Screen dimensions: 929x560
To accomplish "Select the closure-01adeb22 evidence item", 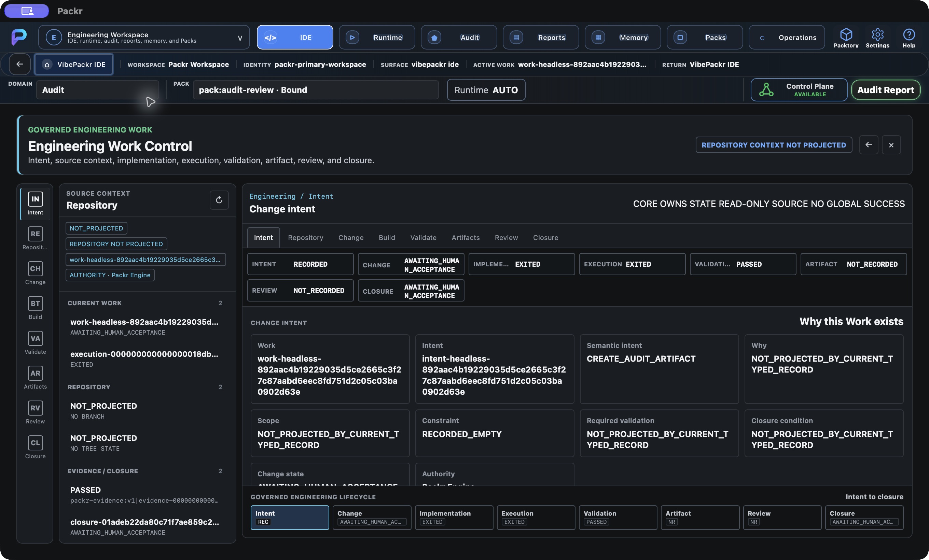I will [x=145, y=527].
